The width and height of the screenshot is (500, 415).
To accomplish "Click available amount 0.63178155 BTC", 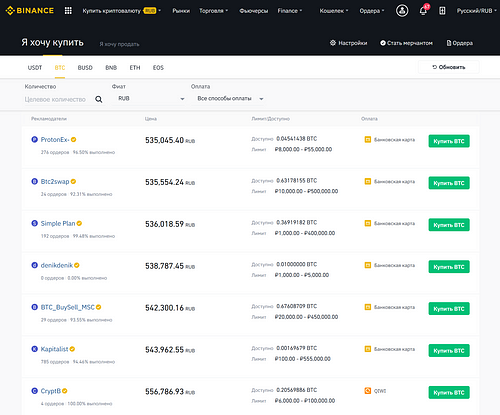I will [x=297, y=181].
